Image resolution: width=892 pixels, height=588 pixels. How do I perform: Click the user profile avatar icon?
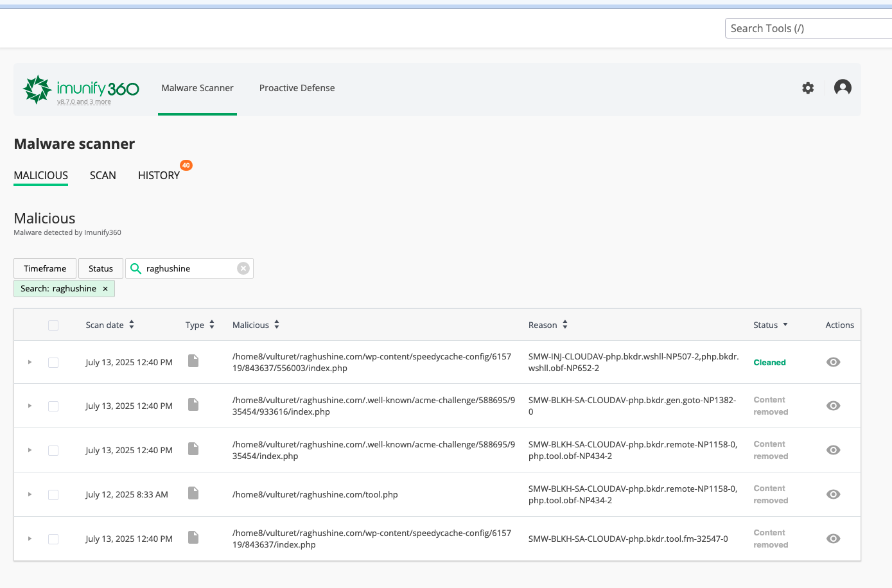pos(843,87)
